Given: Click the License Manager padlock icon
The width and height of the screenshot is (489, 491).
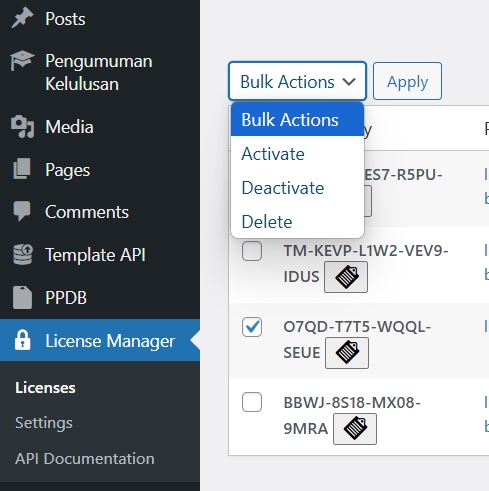Looking at the screenshot, I should point(22,340).
